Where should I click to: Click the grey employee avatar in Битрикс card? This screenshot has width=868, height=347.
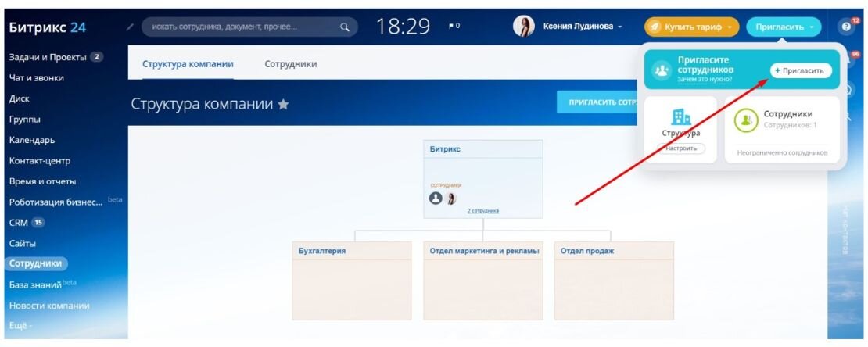point(436,199)
